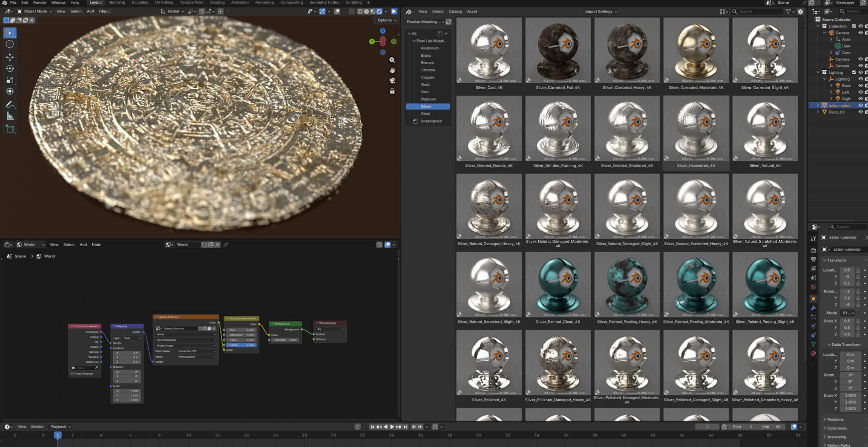Select the Steel catalog
Image resolution: width=868 pixels, height=447 pixels.
pyautogui.click(x=426, y=114)
